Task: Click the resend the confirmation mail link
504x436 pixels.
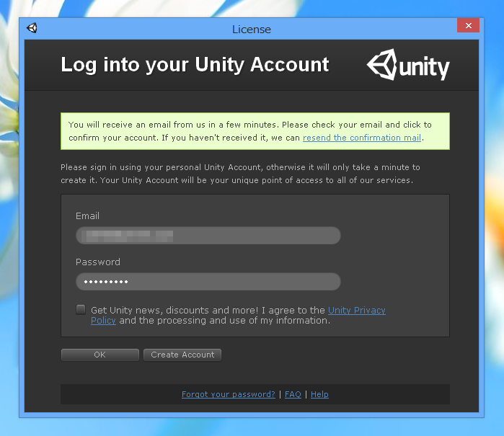Action: tap(362, 138)
